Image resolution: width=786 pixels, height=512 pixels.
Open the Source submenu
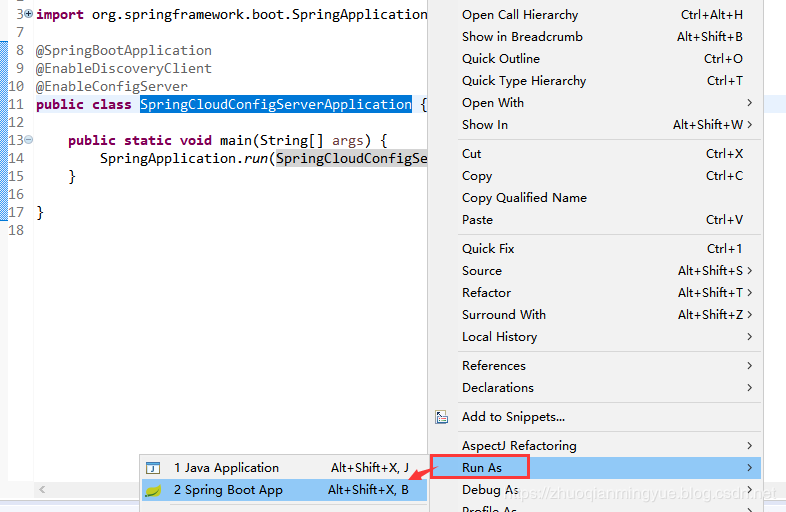click(x=596, y=271)
